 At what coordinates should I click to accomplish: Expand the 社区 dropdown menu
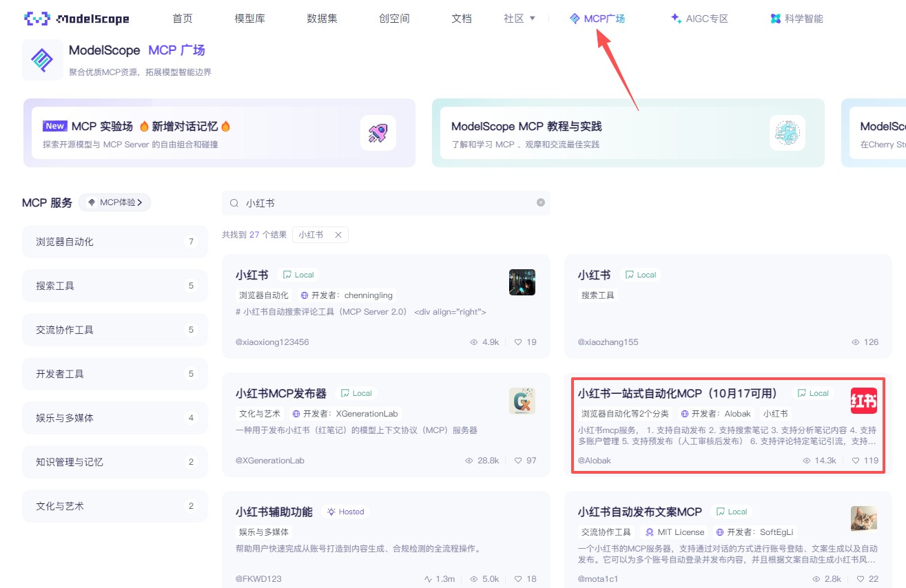click(x=519, y=19)
